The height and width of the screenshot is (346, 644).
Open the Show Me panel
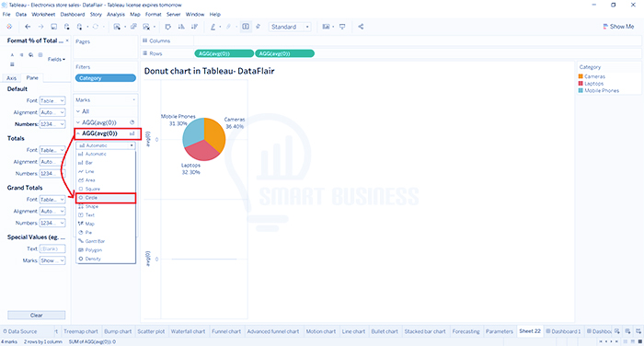618,27
